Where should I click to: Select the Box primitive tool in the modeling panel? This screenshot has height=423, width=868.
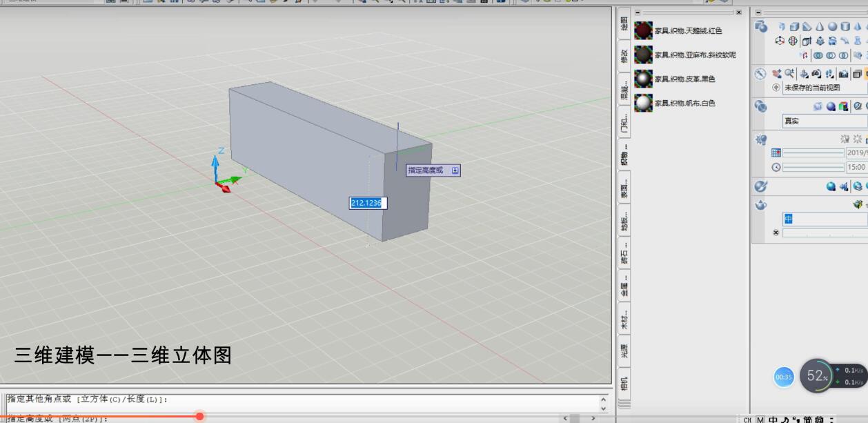point(794,27)
